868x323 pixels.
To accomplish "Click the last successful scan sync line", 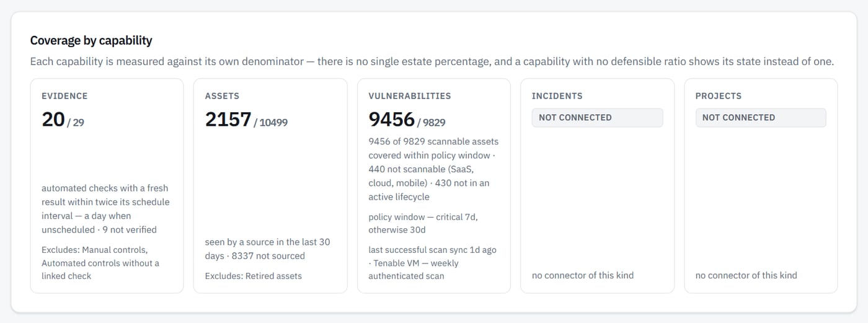I will tap(433, 263).
